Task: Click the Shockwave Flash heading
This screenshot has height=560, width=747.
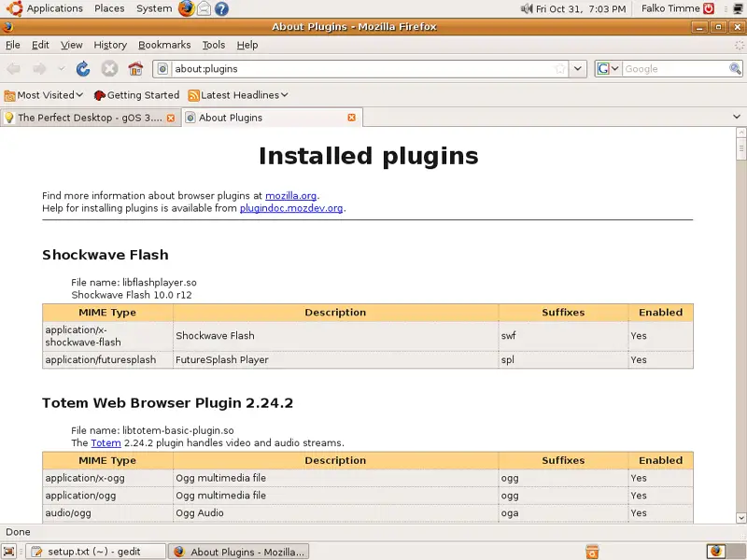Action: [x=106, y=255]
